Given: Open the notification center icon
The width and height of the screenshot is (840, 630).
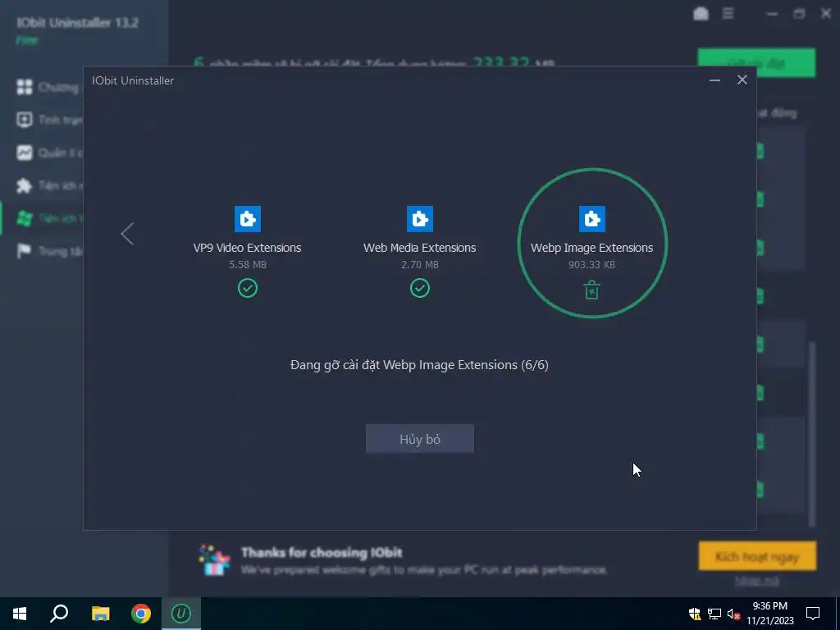Looking at the screenshot, I should (813, 614).
